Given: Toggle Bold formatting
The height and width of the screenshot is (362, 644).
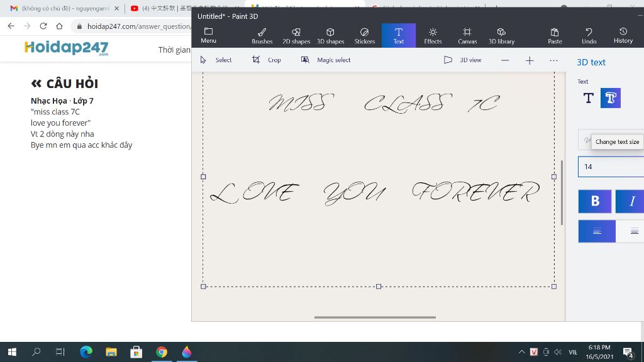Looking at the screenshot, I should click(x=595, y=201).
